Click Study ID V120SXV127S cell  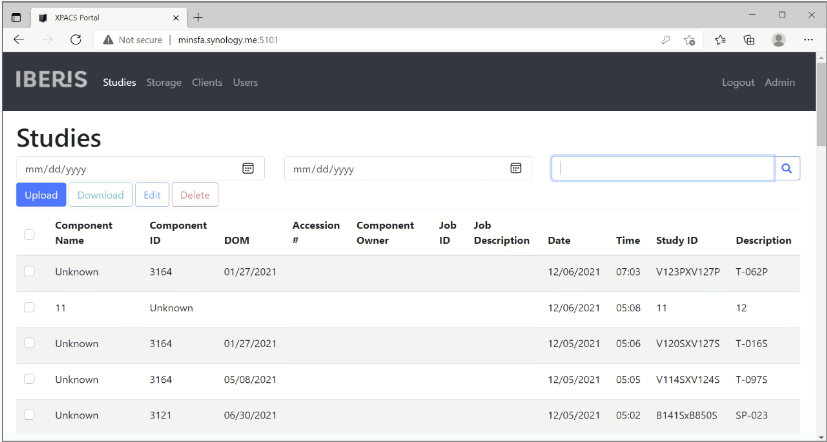688,343
